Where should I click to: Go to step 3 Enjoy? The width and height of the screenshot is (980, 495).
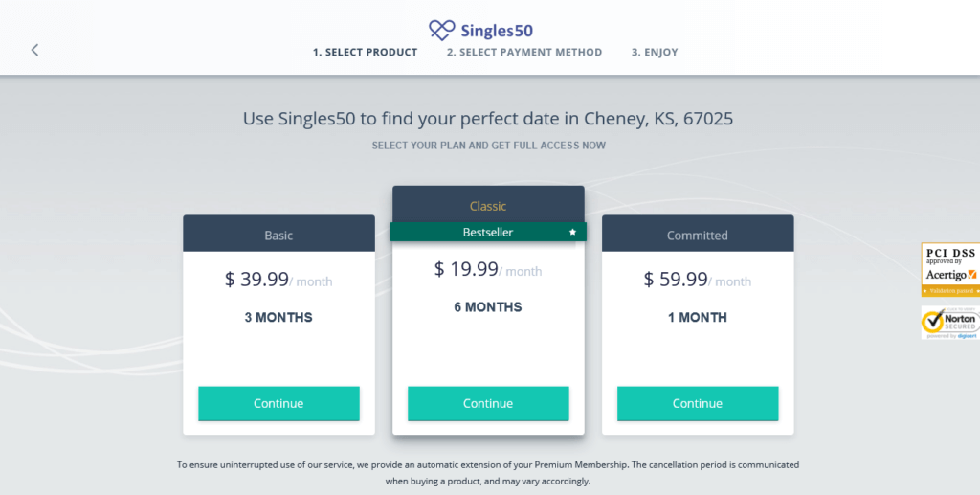pos(655,52)
